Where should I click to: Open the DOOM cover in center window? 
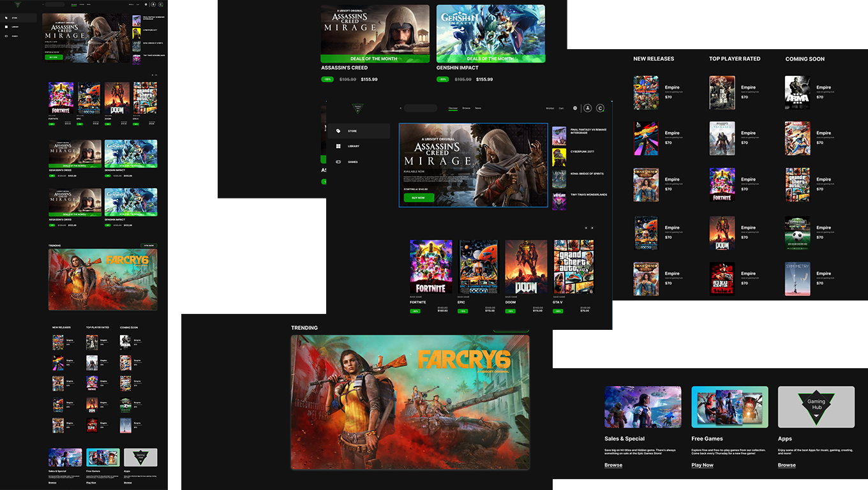coord(527,267)
